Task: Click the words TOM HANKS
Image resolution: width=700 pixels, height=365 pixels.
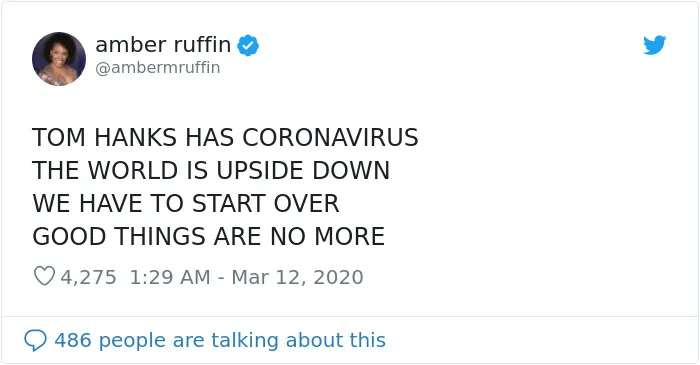Action: (x=104, y=137)
